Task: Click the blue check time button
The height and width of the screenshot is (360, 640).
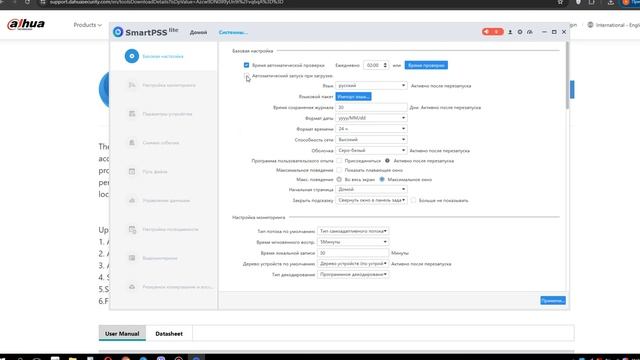Action: (x=426, y=65)
